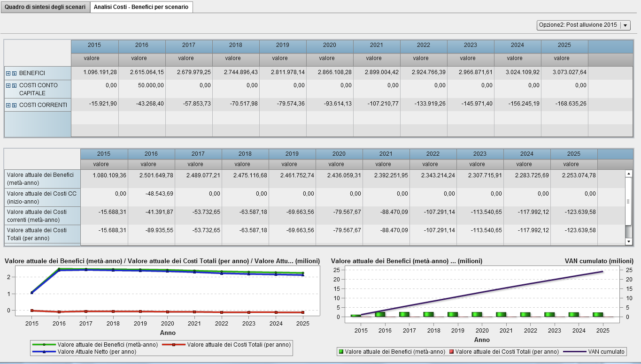Select COSTI CORRENTI 2025 value -168.635,26
The height and width of the screenshot is (364, 641).
click(x=564, y=104)
